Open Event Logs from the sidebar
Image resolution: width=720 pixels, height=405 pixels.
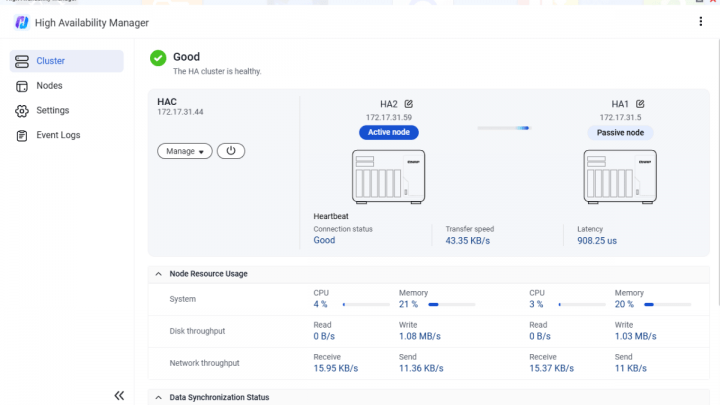(58, 135)
